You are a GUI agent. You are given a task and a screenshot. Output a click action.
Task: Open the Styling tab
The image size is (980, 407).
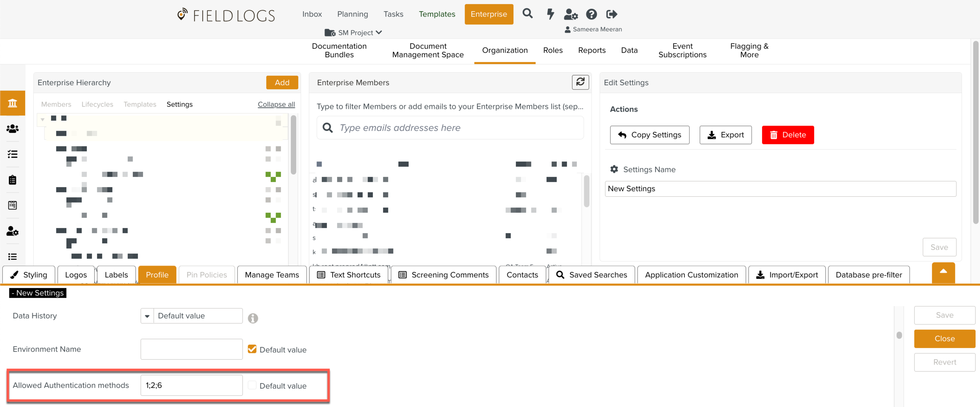click(29, 275)
